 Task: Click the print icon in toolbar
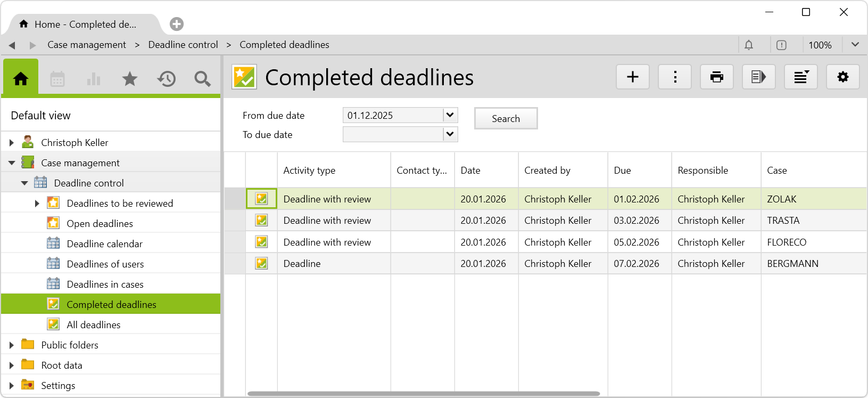tap(716, 77)
